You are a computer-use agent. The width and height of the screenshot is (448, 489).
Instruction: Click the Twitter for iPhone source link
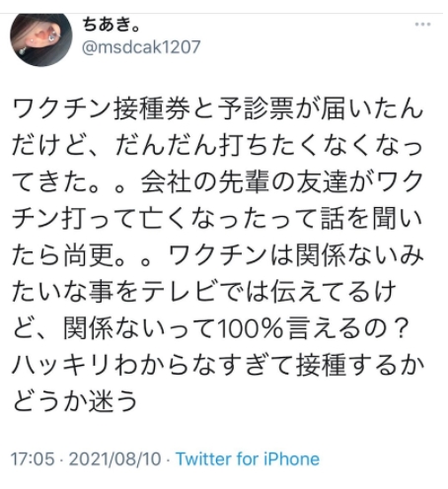(x=248, y=458)
